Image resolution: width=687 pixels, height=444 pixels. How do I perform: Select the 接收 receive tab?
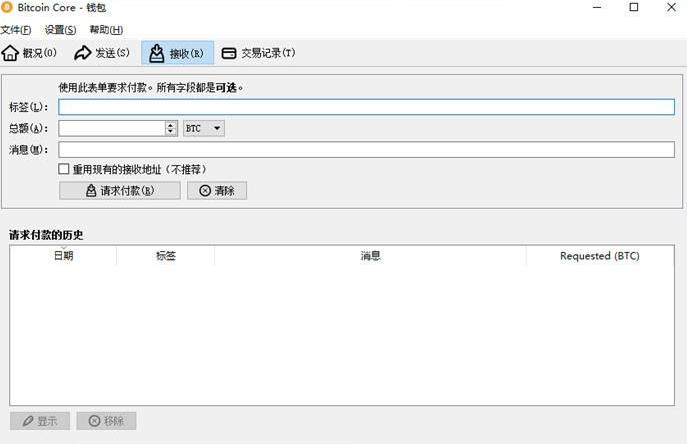click(177, 53)
